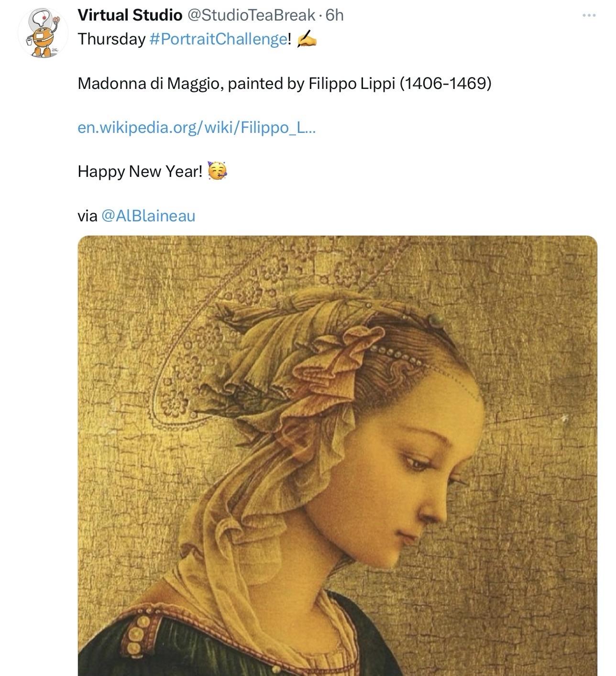The width and height of the screenshot is (616, 676).
Task: Click the word "Thursday" in the tweet
Action: (x=111, y=39)
